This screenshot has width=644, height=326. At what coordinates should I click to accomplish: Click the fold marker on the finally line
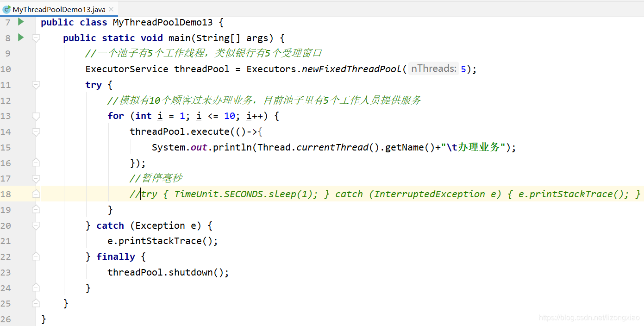36,257
